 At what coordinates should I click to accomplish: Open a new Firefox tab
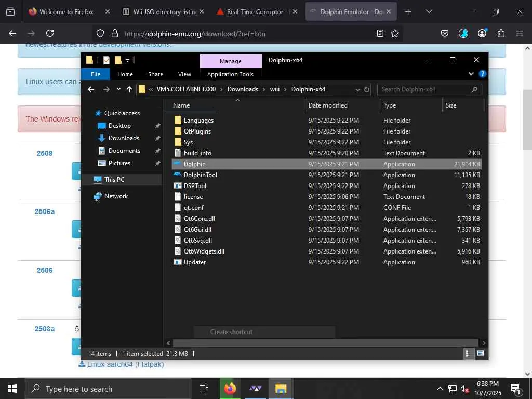pyautogui.click(x=408, y=12)
